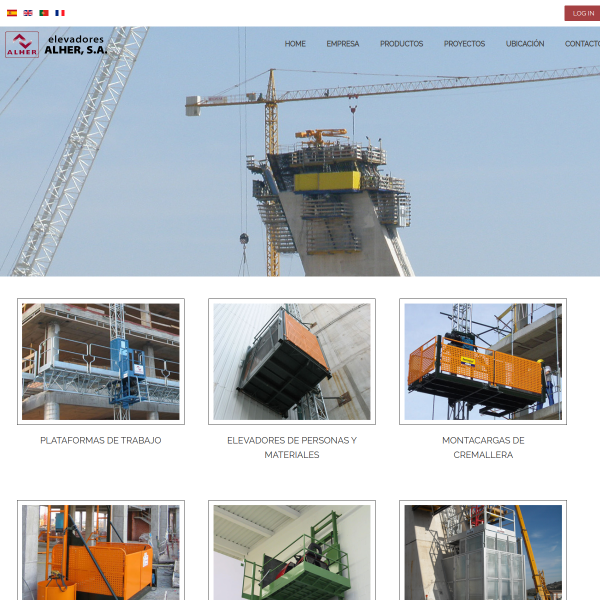This screenshot has height=600, width=600.
Task: Open the MONTACARGAS DE CREMALLERA text link
Action: (x=483, y=447)
